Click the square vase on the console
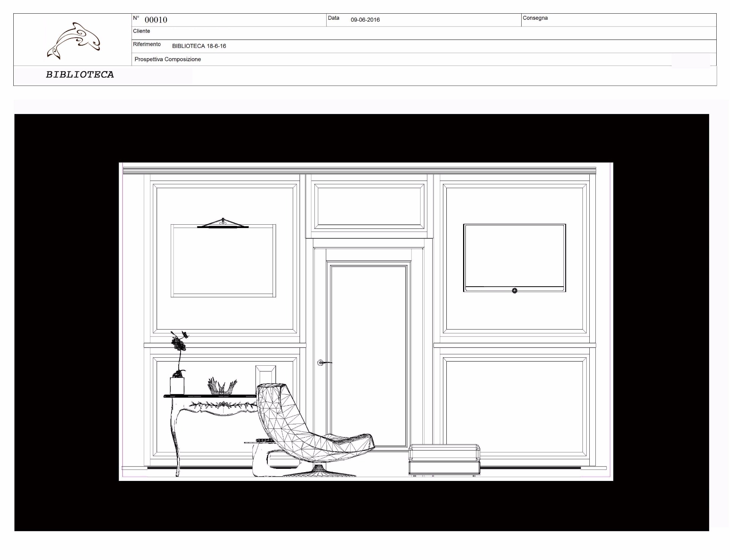730x560 pixels. coord(177,386)
